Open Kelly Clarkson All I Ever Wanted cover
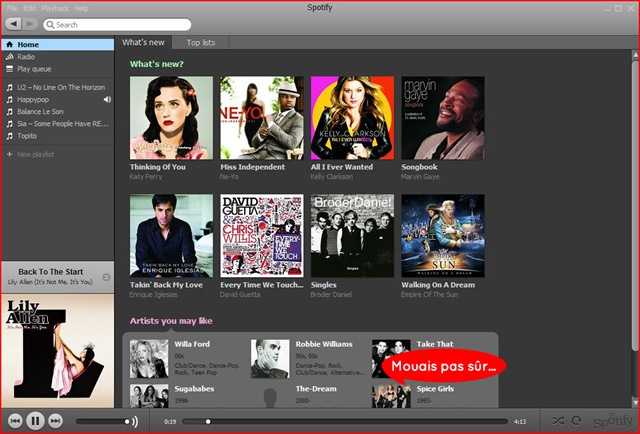 coord(352,118)
